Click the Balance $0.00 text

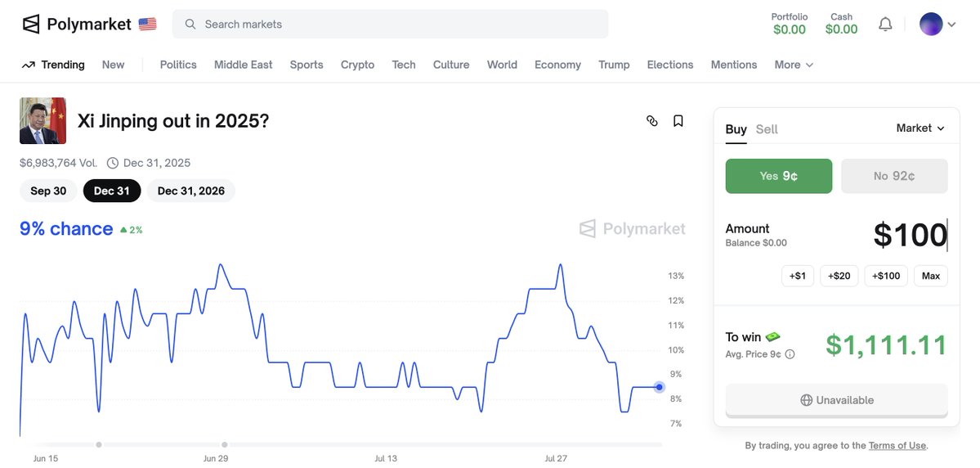point(756,243)
